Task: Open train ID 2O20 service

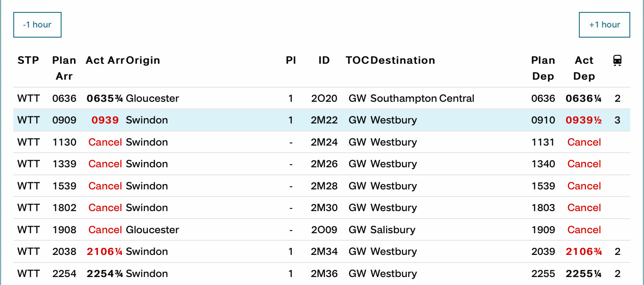Action: tap(324, 98)
